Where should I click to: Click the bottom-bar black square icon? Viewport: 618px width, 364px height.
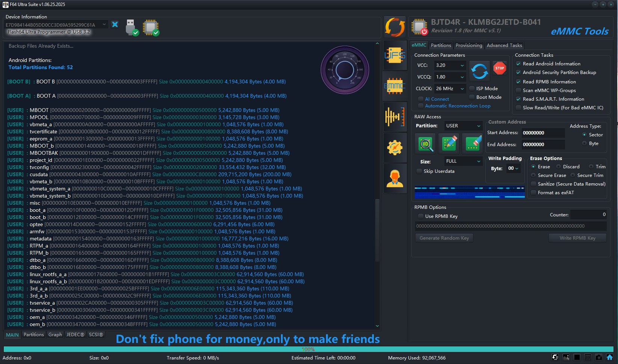577,357
